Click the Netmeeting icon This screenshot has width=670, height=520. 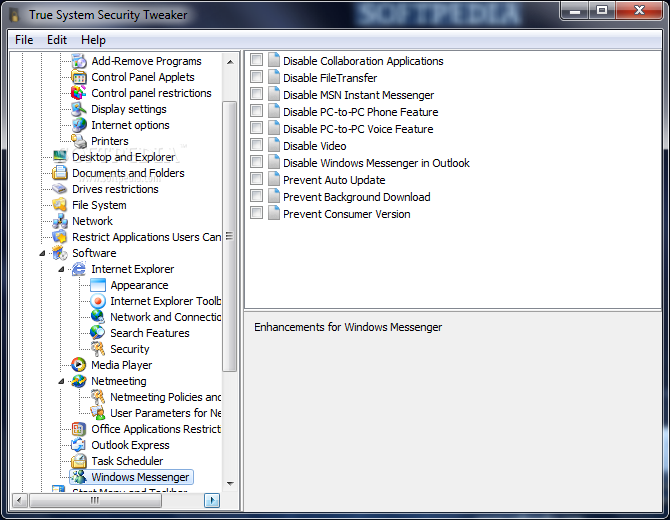coord(79,381)
